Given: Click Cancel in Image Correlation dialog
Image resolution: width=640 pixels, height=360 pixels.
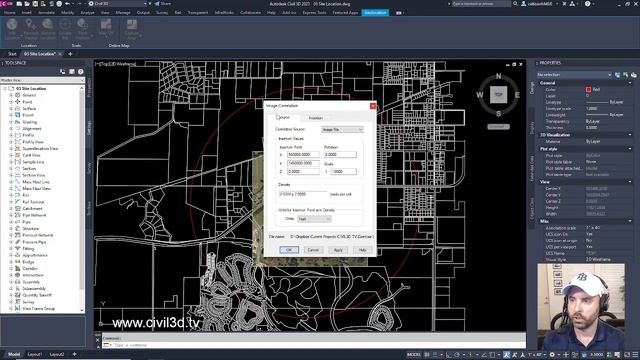Looking at the screenshot, I should [x=313, y=250].
